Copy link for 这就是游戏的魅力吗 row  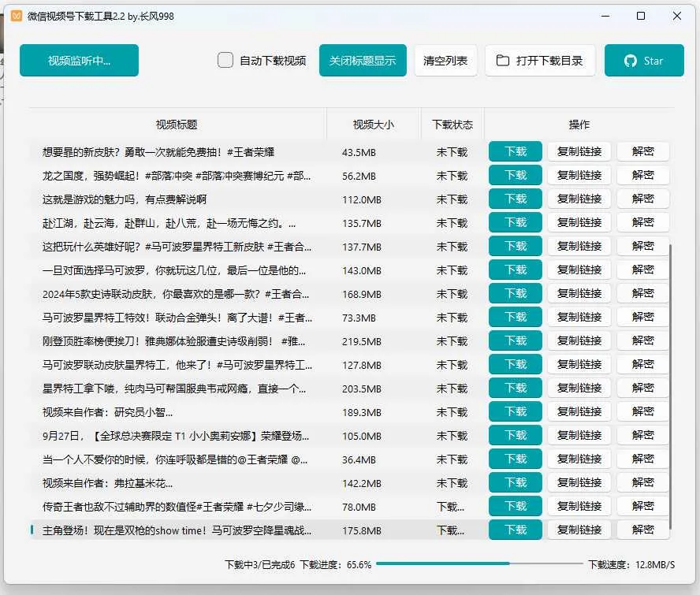click(579, 199)
